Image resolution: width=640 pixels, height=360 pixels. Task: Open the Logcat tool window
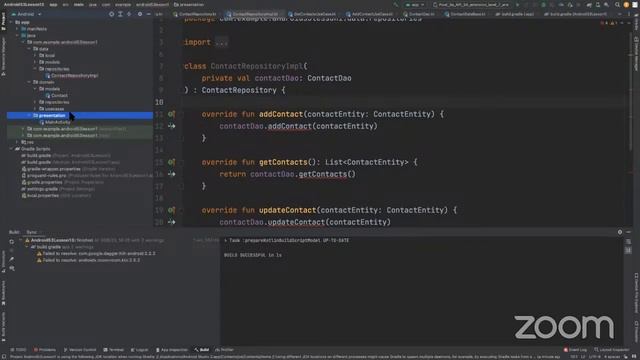coord(140,350)
